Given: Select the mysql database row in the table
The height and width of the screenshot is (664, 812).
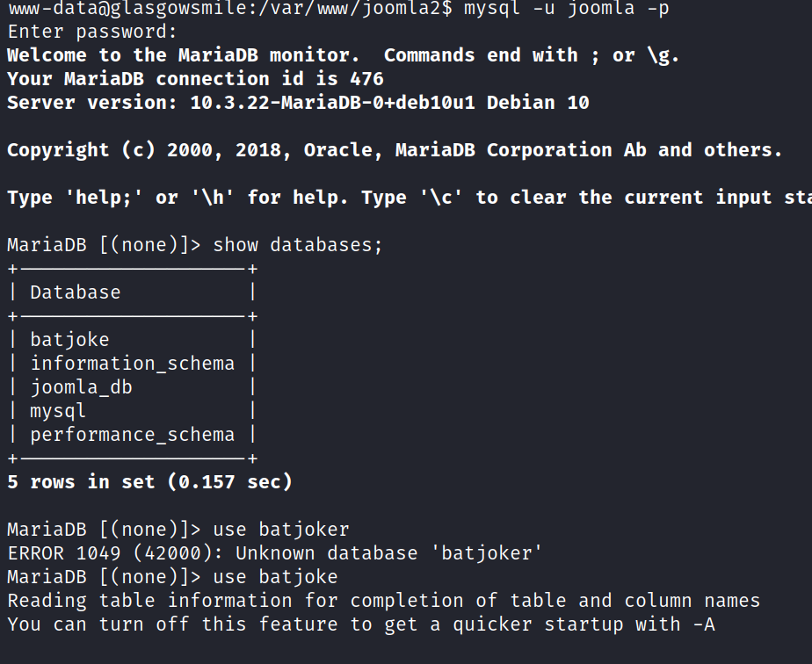Looking at the screenshot, I should pos(58,411).
